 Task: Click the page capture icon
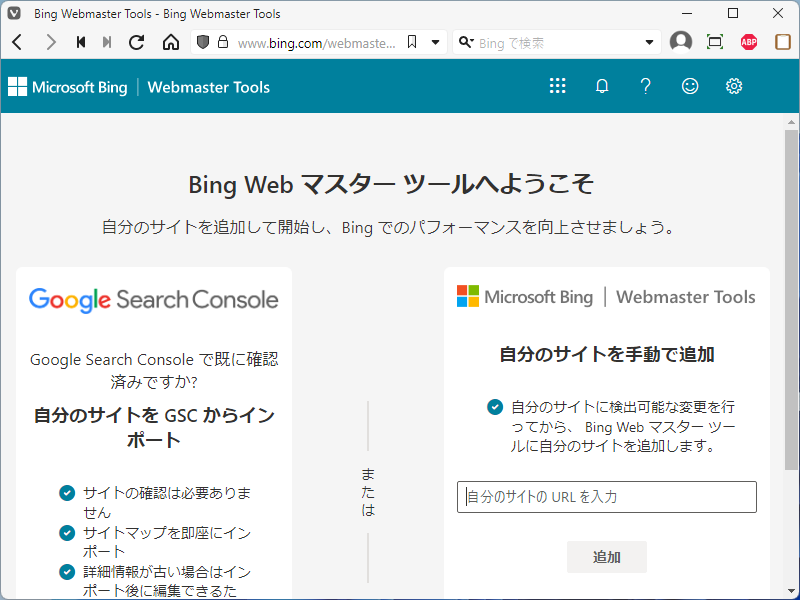pyautogui.click(x=715, y=42)
